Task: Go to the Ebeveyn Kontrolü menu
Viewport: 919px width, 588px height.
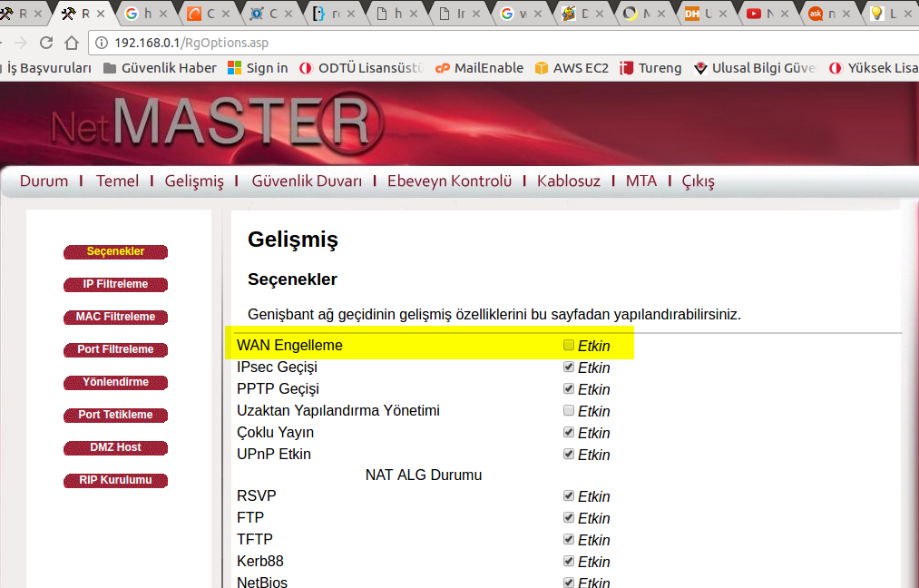Action: tap(449, 181)
